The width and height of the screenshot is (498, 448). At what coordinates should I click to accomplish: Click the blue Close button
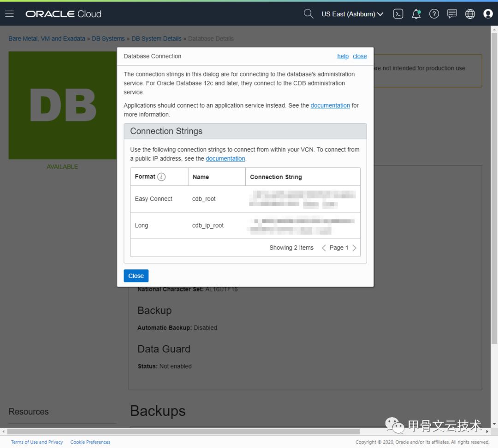(136, 276)
